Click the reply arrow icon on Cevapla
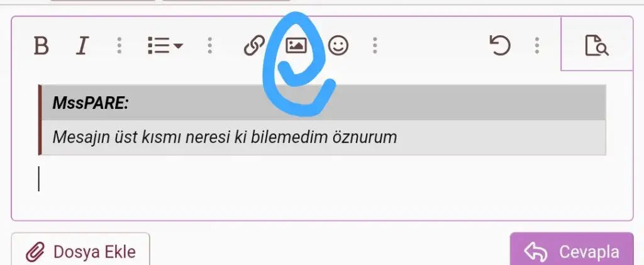This screenshot has height=265, width=644. [x=536, y=252]
